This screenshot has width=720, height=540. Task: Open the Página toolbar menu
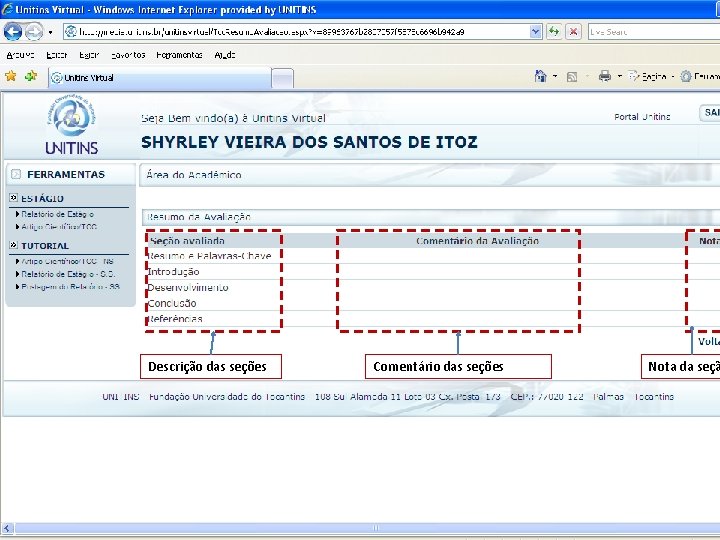tap(650, 76)
